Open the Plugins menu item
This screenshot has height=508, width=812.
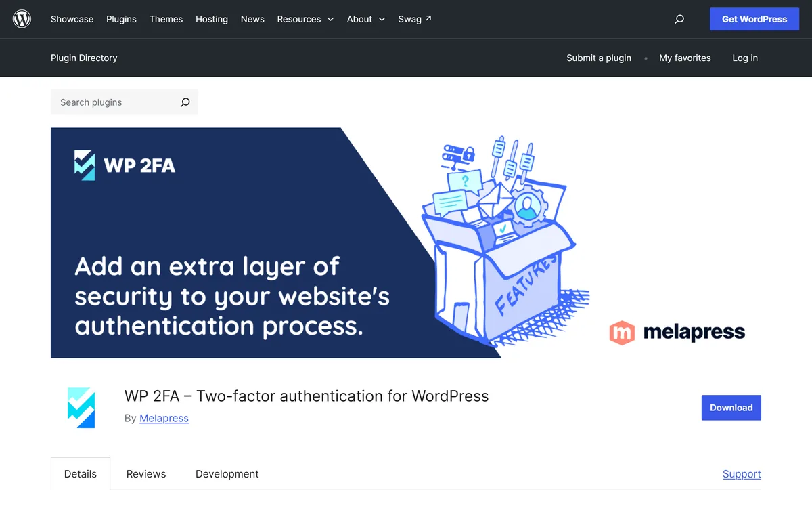[x=121, y=19]
